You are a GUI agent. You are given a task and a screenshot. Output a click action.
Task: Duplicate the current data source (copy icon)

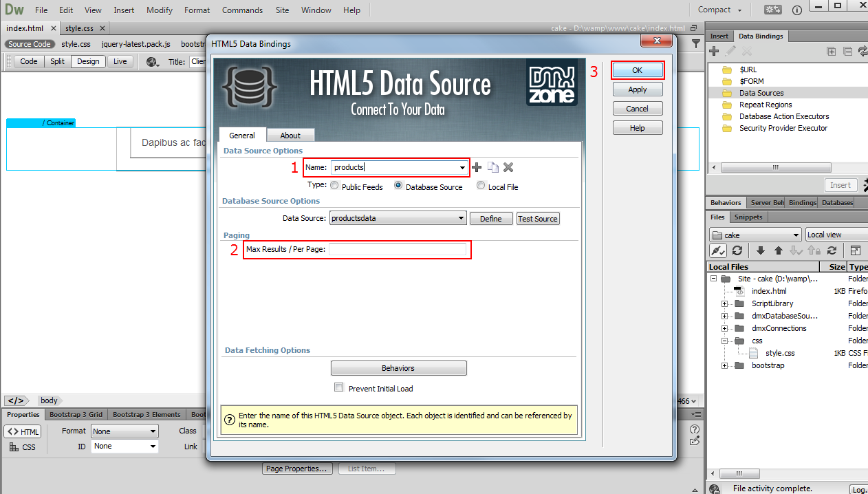pos(492,167)
